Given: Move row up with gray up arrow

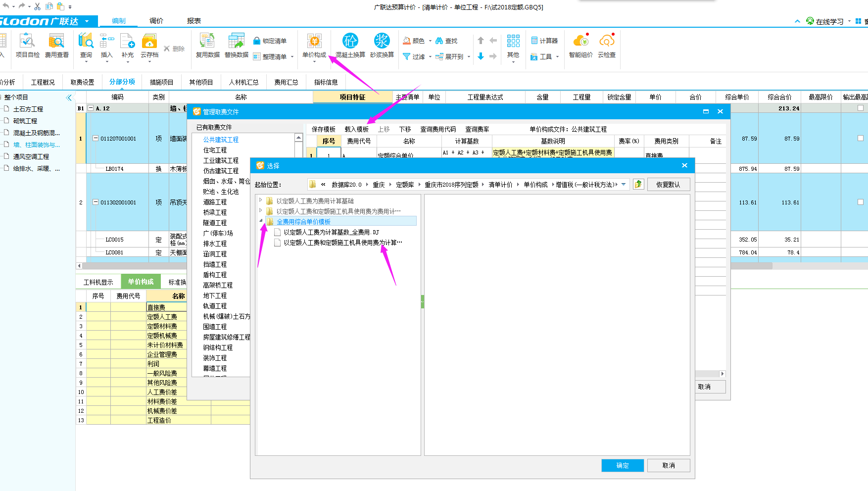Looking at the screenshot, I should [x=481, y=41].
